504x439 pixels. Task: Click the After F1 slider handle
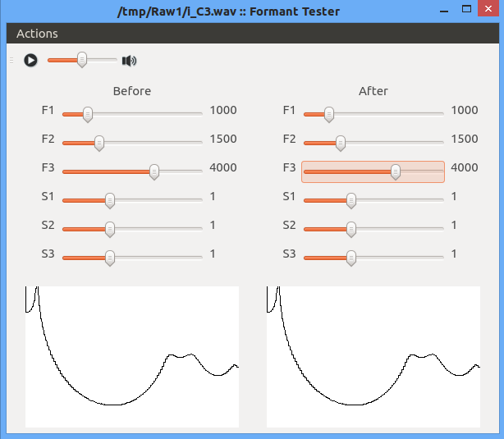[329, 114]
